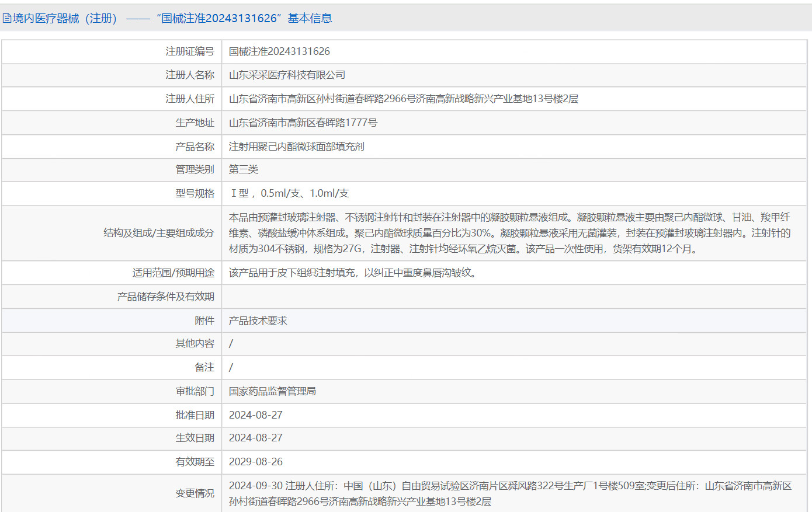Click the 有效期至 label

click(x=195, y=462)
